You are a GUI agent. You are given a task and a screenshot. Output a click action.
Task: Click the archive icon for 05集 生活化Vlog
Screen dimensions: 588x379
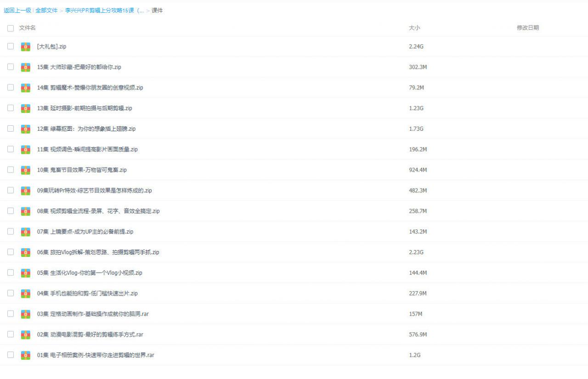pos(26,273)
